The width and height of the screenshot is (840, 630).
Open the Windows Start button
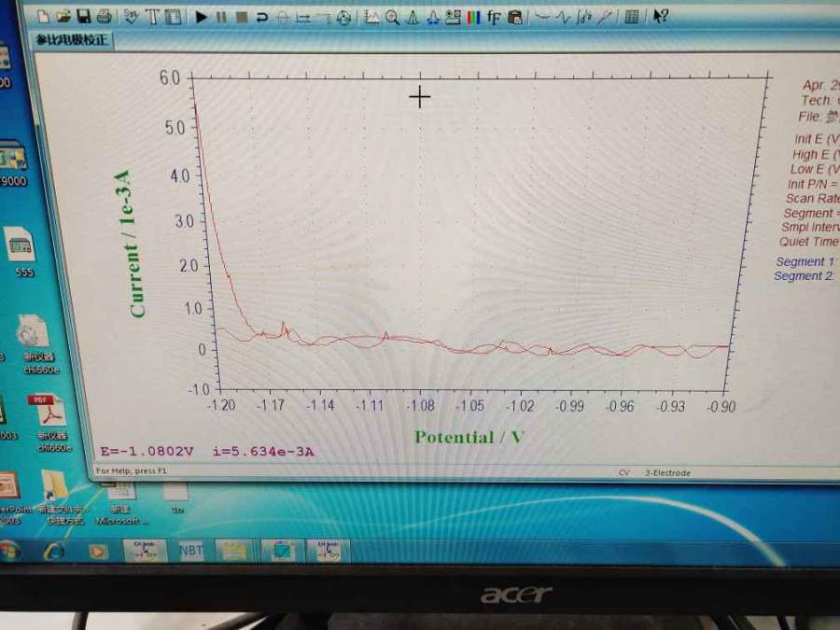coord(10,551)
